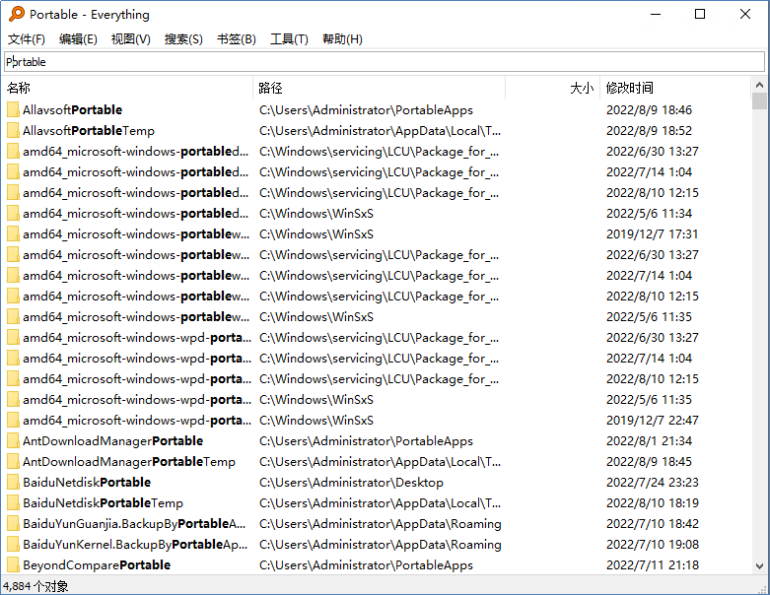Select the AllavsoftPortableTemp result name
770x595 pixels.
click(88, 130)
